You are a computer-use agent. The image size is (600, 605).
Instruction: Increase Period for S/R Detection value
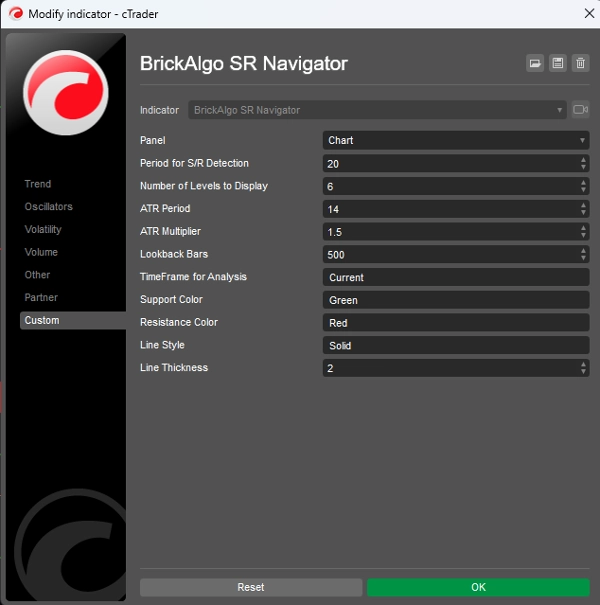click(x=583, y=159)
